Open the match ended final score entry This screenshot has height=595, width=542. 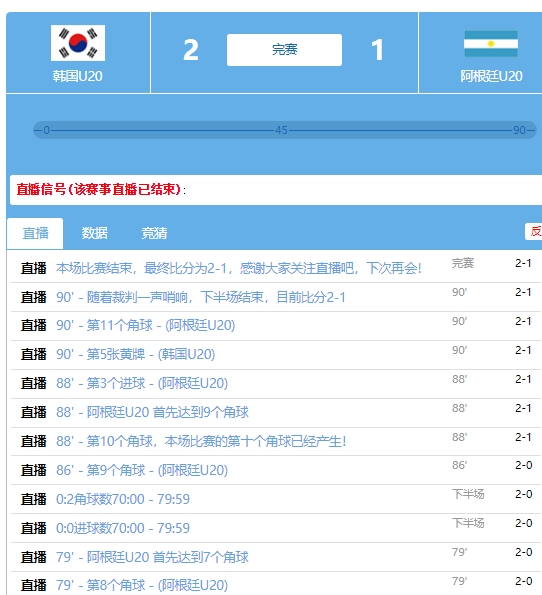pyautogui.click(x=239, y=268)
